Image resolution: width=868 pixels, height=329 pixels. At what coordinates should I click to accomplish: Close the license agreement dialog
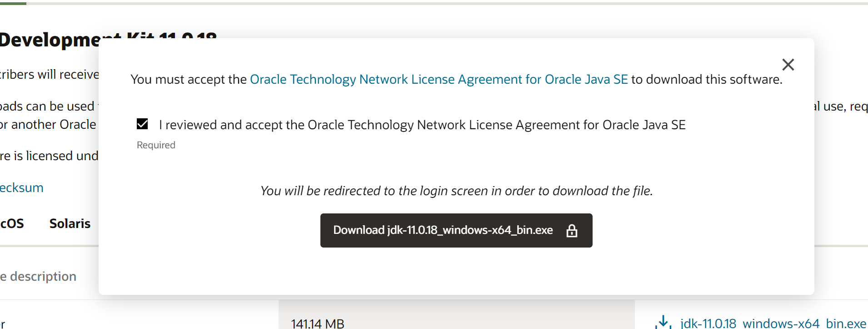[788, 65]
